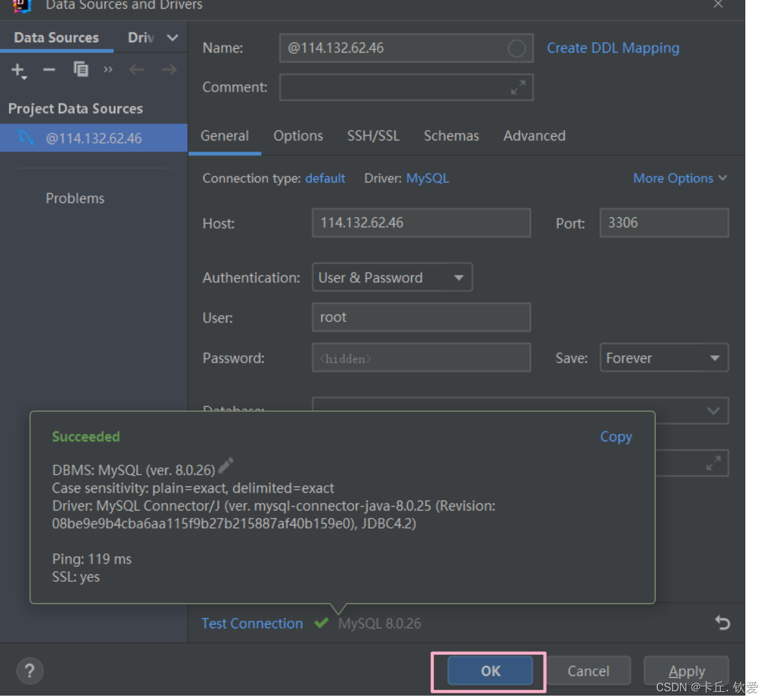Open the Problems item
767x700 pixels.
(x=75, y=198)
